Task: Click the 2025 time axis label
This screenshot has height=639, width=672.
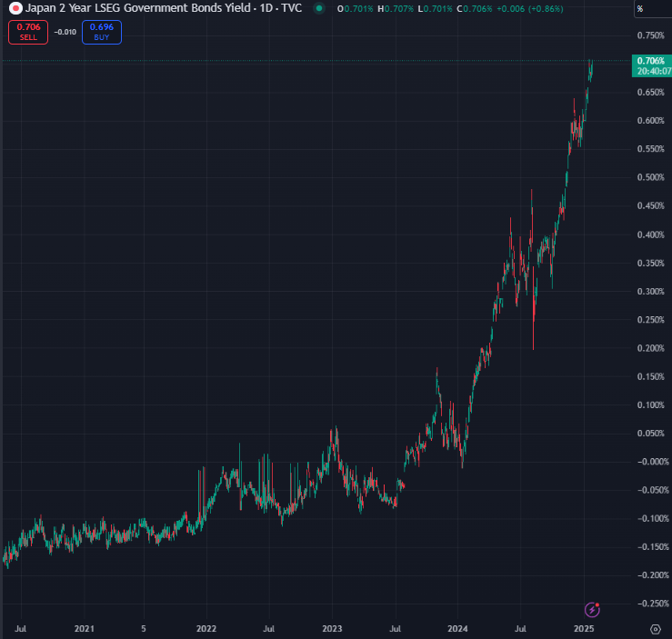Action: pyautogui.click(x=584, y=628)
